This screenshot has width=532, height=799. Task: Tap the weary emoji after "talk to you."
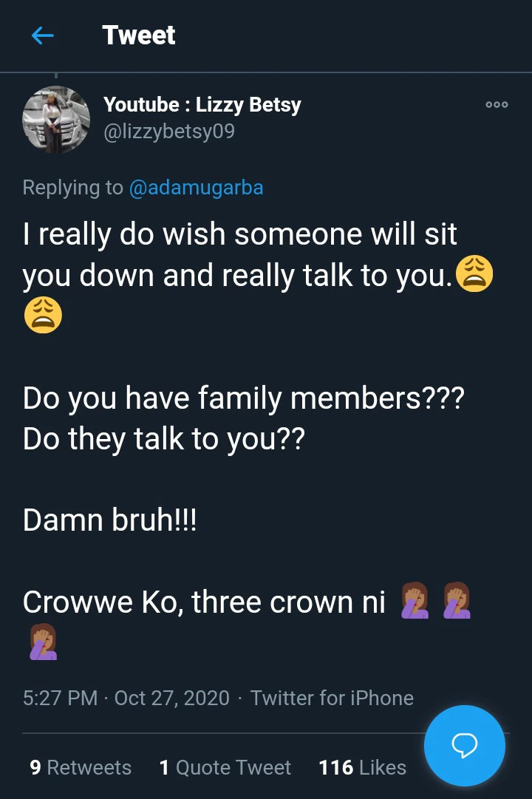click(474, 276)
